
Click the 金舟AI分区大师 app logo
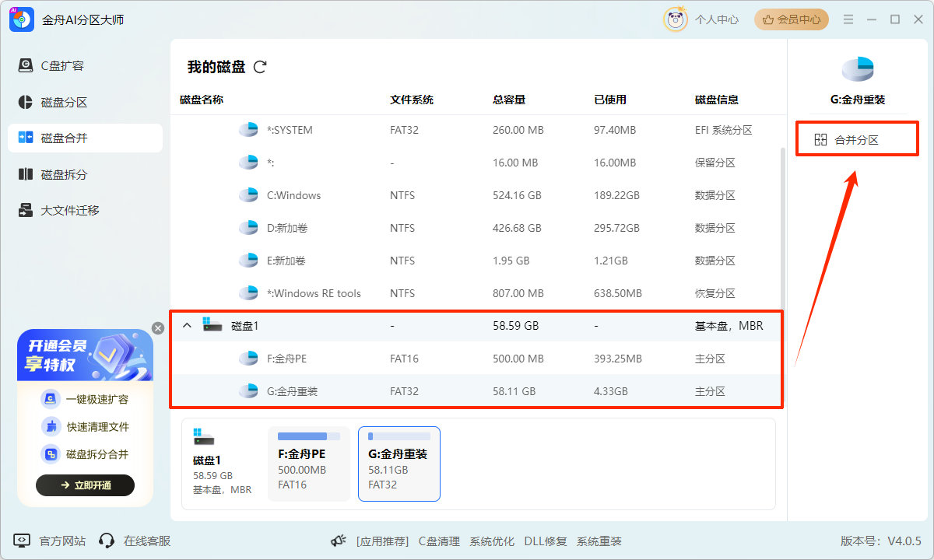(x=22, y=19)
